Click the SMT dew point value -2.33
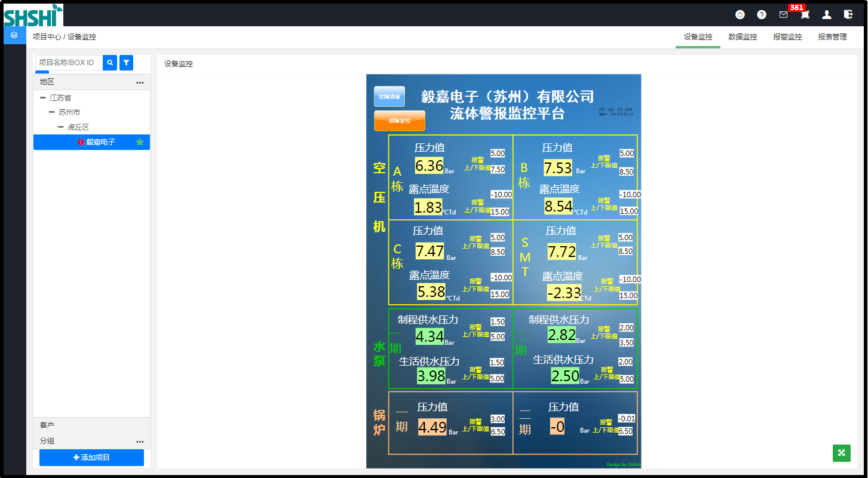This screenshot has height=478, width=868. [x=564, y=293]
